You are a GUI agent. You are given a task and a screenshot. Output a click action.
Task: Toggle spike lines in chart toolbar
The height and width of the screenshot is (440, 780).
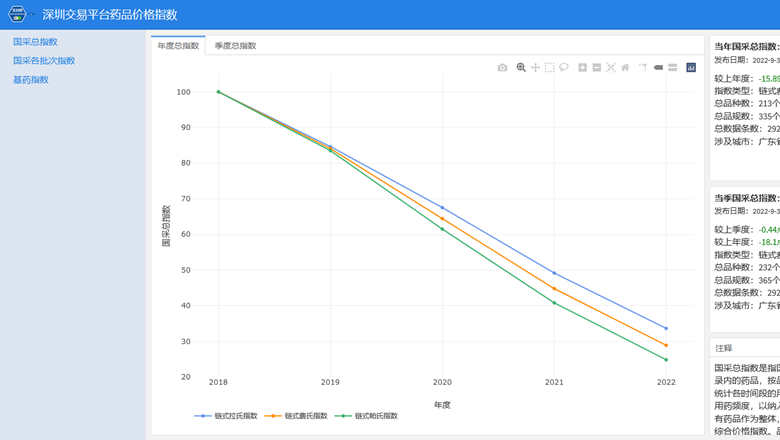[643, 68]
